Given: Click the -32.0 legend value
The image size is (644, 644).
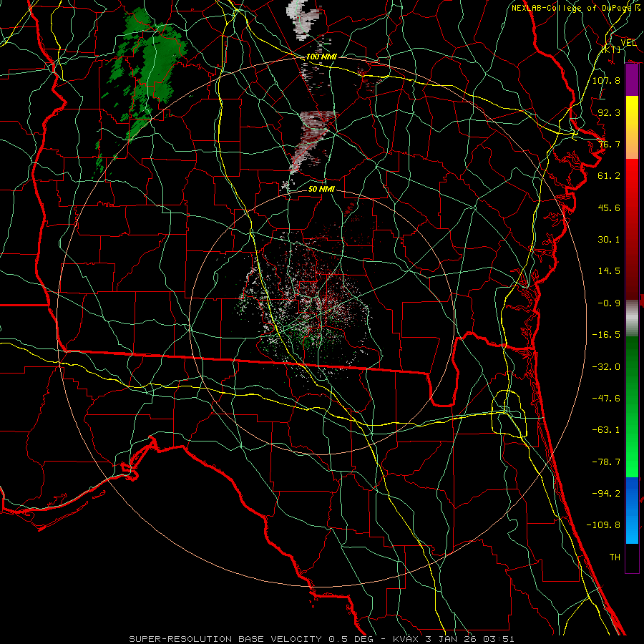Looking at the screenshot, I should pos(606,367).
